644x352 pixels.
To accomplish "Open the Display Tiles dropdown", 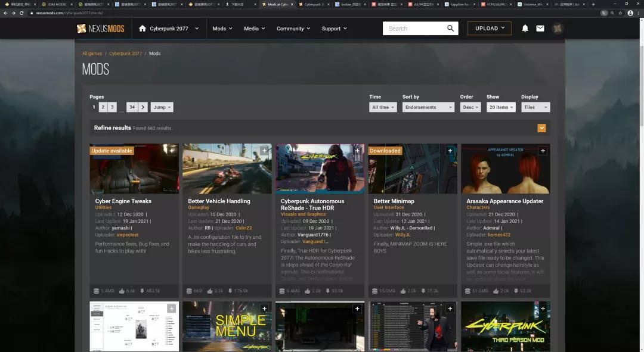I will tap(535, 107).
